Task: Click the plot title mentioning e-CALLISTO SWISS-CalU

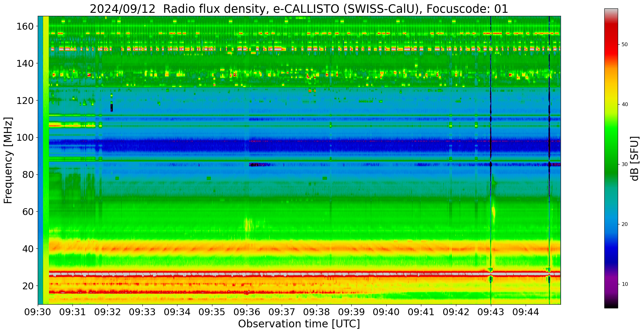Action: pyautogui.click(x=299, y=9)
